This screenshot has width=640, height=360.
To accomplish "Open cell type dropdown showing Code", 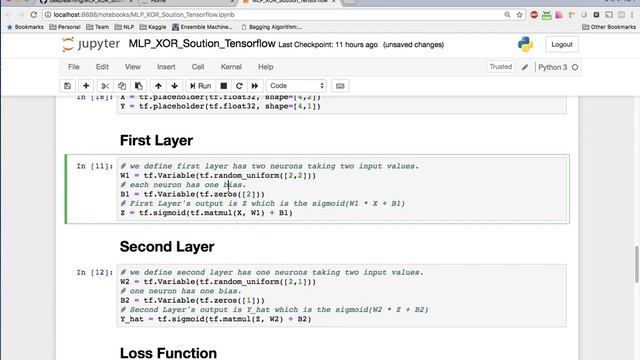I will tap(296, 86).
